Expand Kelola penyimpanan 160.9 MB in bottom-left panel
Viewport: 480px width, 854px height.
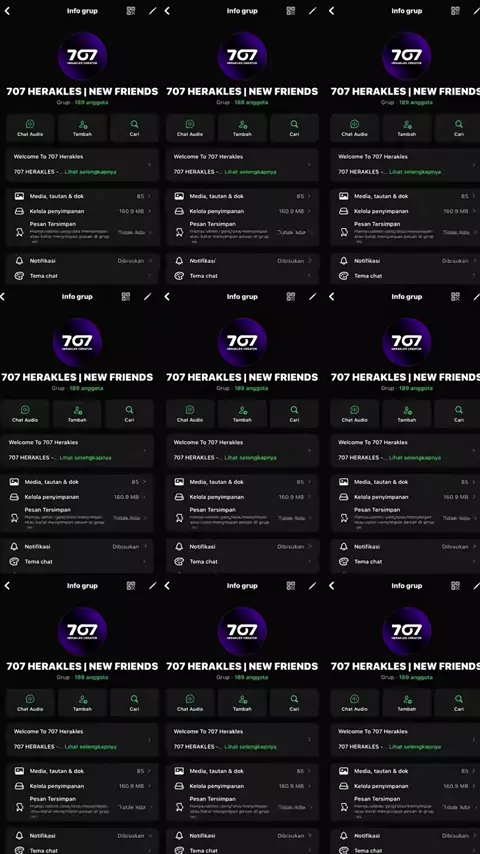pos(83,786)
